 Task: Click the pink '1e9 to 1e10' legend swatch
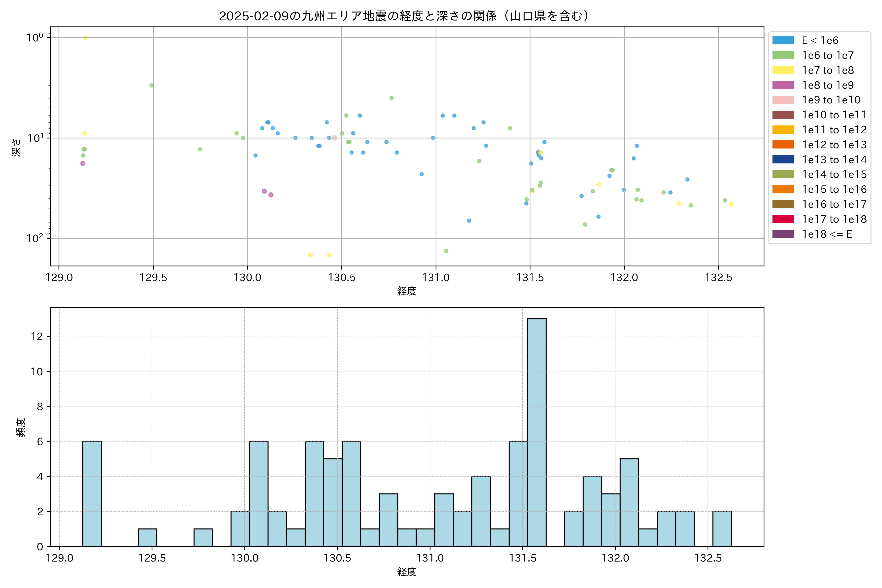point(783,100)
